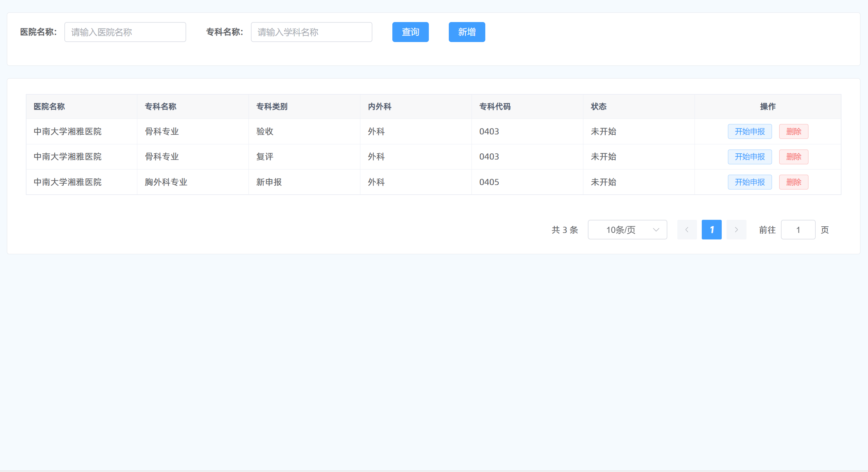This screenshot has height=472, width=868.
Task: Click the 专科代码 column header
Action: click(495, 107)
